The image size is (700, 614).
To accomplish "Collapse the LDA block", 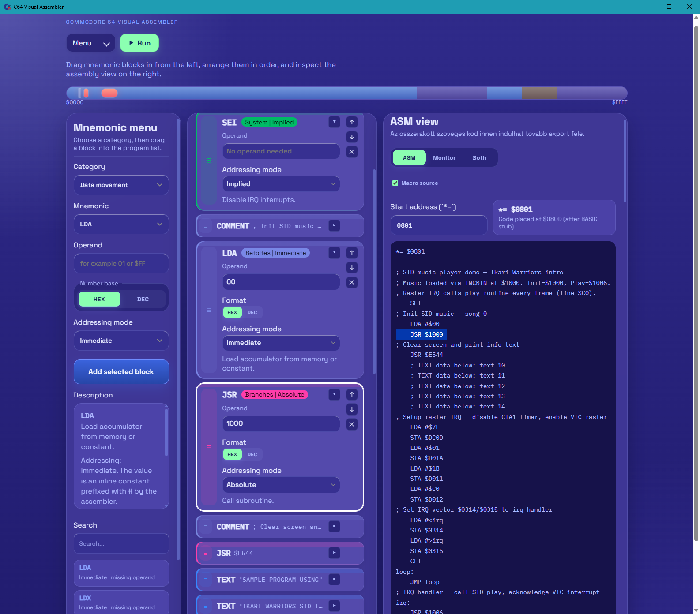I will (334, 253).
